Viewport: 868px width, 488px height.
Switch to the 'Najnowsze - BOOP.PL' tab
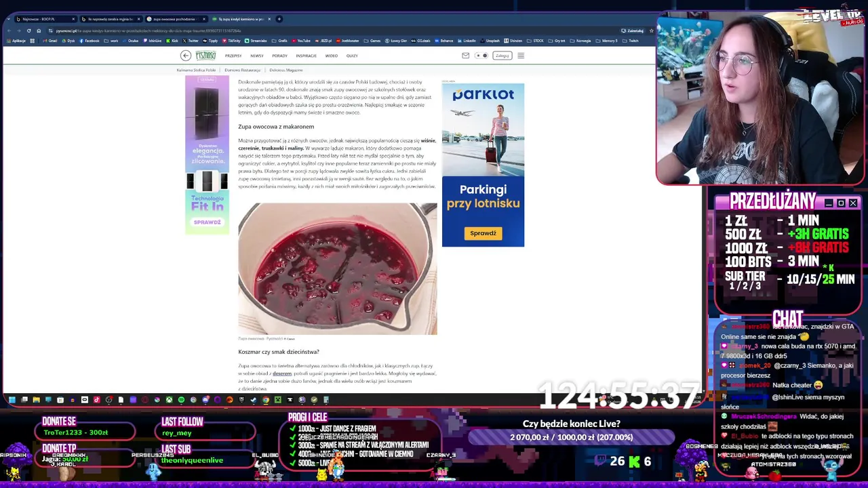(45, 19)
